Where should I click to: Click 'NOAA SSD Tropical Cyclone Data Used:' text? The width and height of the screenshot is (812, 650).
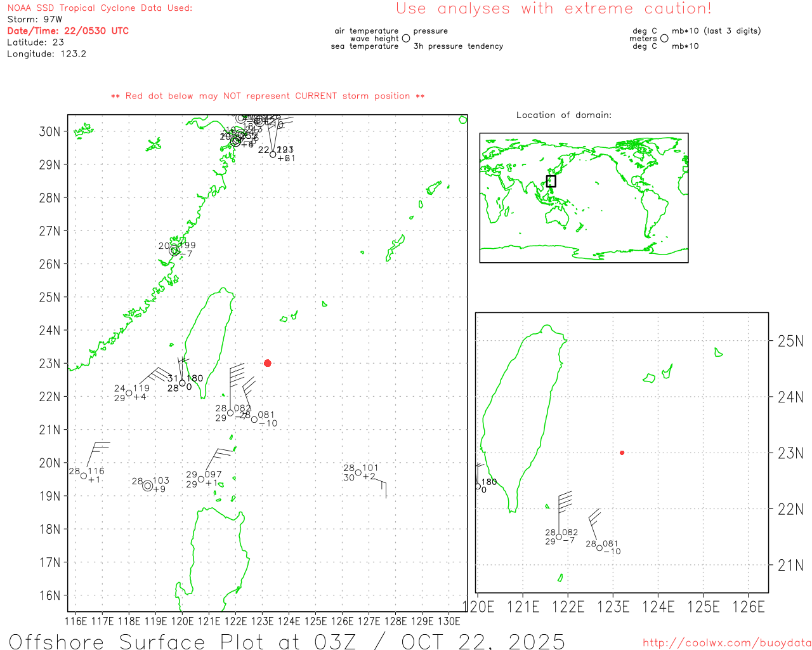tap(100, 8)
